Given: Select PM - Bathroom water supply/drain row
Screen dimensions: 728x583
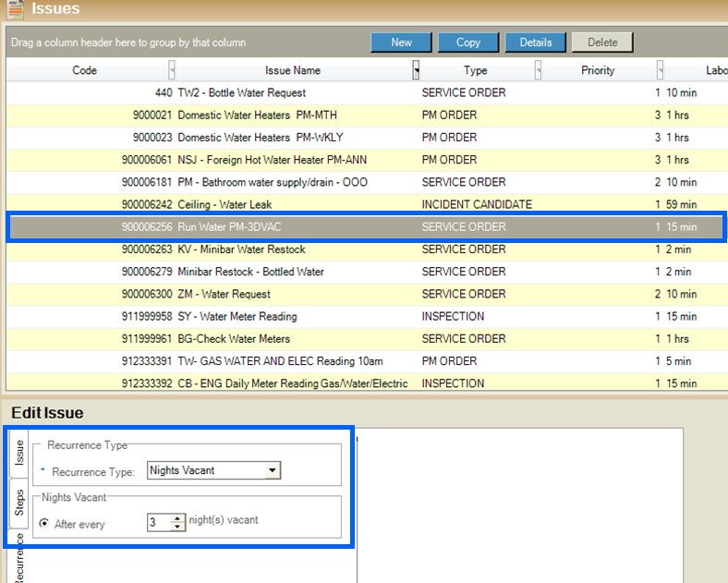Looking at the screenshot, I should tap(367, 182).
